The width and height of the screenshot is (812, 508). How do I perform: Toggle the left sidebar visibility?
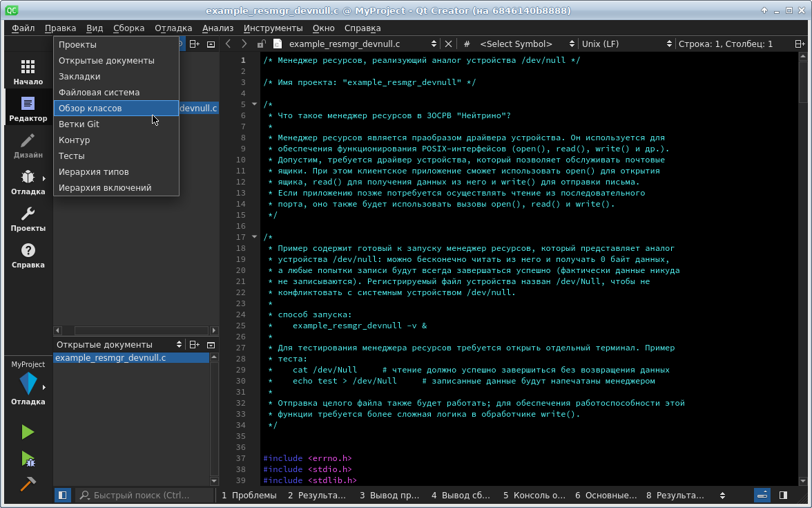62,495
